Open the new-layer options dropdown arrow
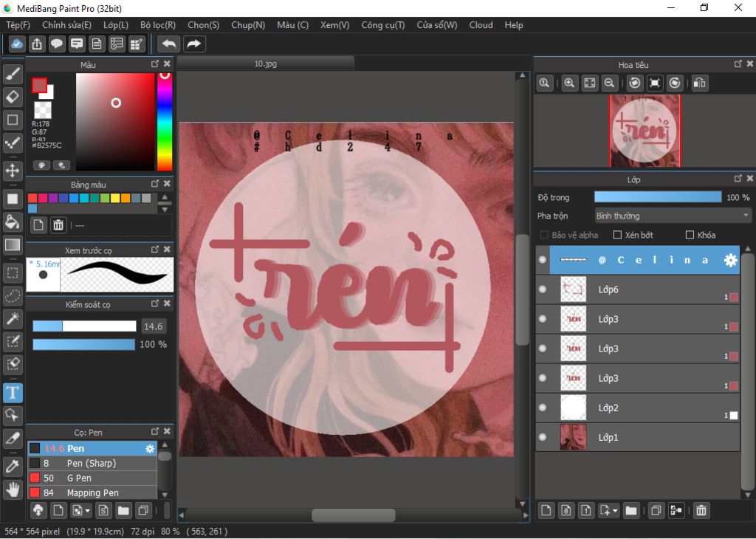This screenshot has width=756, height=539. pos(614,510)
